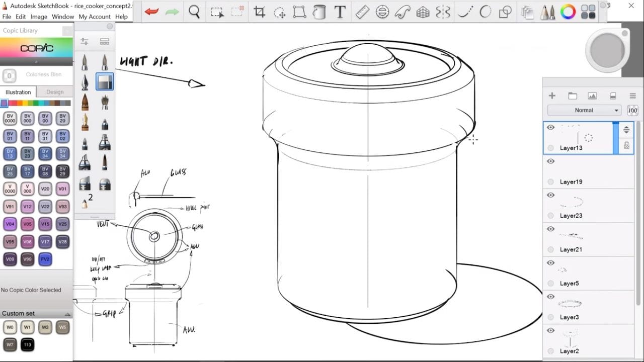Toggle visibility of Layer23
644x362 pixels.
coord(550,195)
